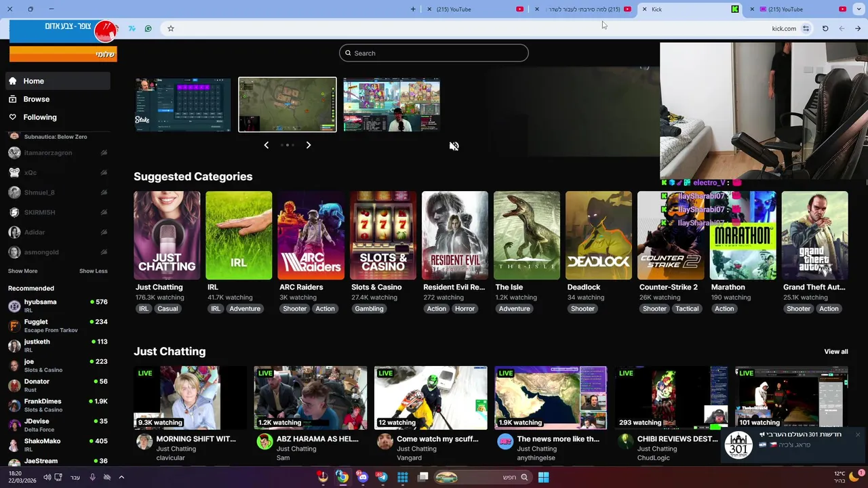Open CHIBI REVIEWS stream thumbnail
This screenshot has height=488, width=868.
(x=671, y=398)
